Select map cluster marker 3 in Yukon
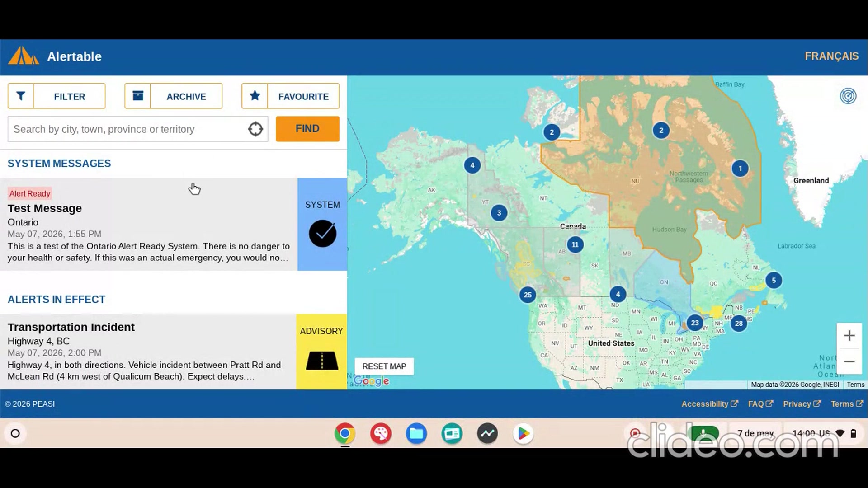The width and height of the screenshot is (868, 488). 499,213
